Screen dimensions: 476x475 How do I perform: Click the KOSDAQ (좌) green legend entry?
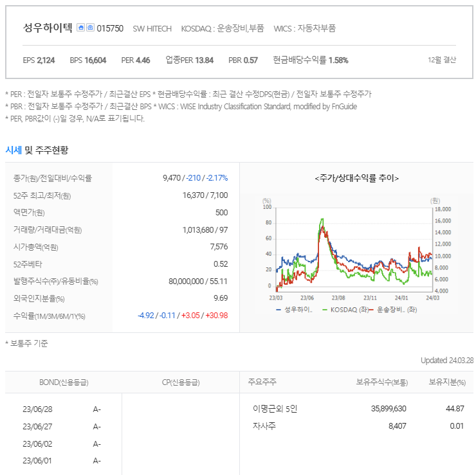345,310
